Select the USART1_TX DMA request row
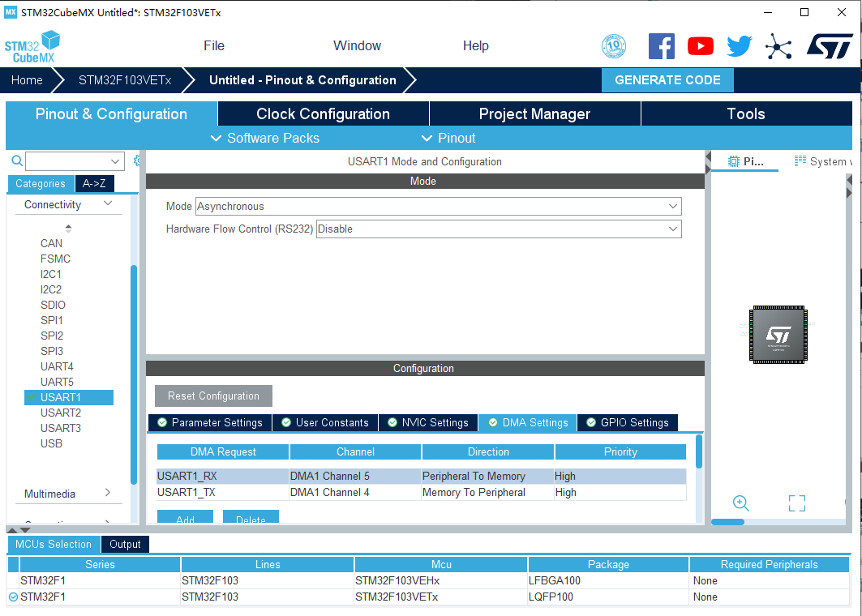The width and height of the screenshot is (862, 616). click(422, 492)
